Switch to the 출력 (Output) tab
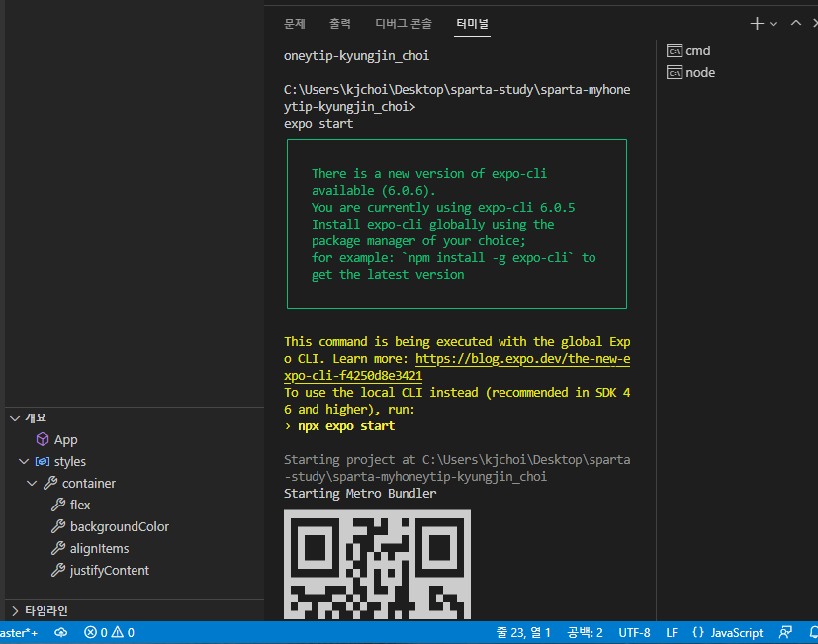The height and width of the screenshot is (644, 818). coord(340,24)
